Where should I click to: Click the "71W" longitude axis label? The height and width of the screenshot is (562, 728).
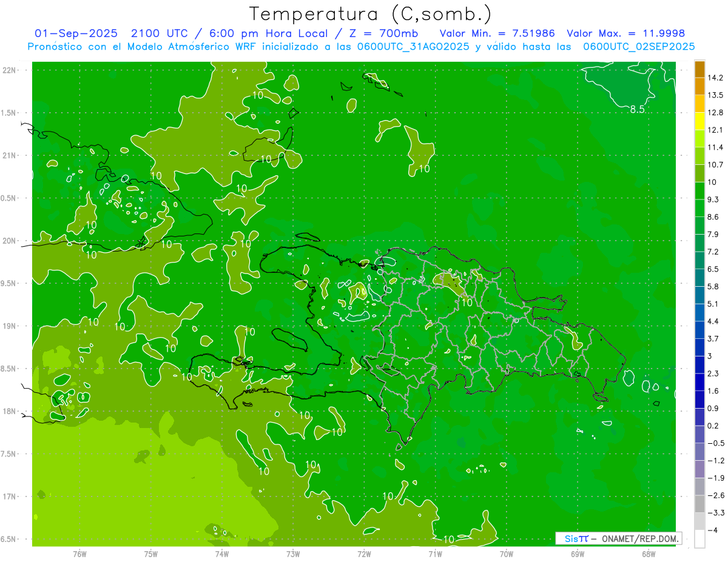[435, 554]
